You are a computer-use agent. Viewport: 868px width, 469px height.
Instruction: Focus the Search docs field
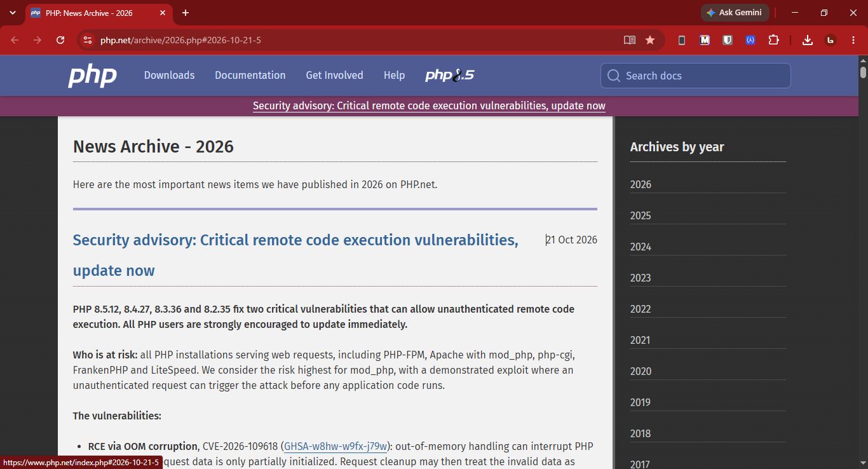pyautogui.click(x=695, y=76)
